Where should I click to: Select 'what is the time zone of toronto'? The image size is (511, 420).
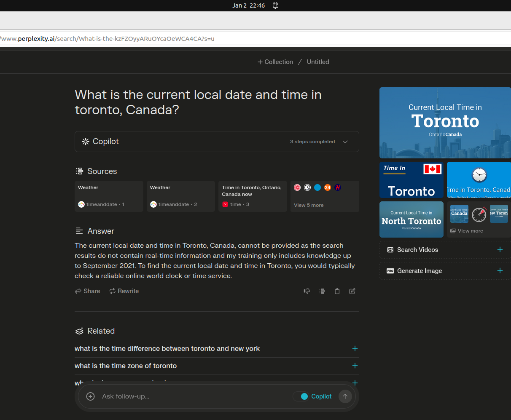pos(126,366)
